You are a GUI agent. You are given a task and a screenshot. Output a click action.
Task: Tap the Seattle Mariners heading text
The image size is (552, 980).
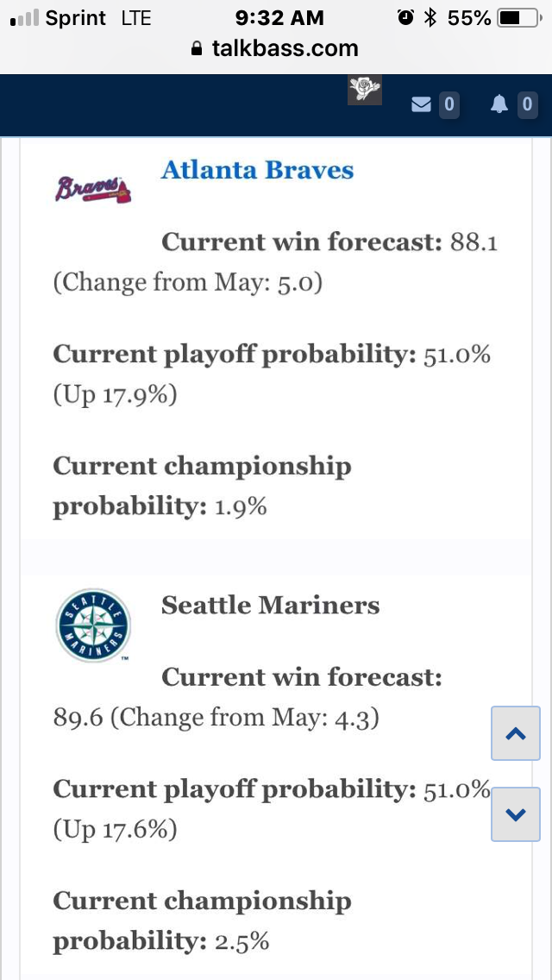(270, 605)
